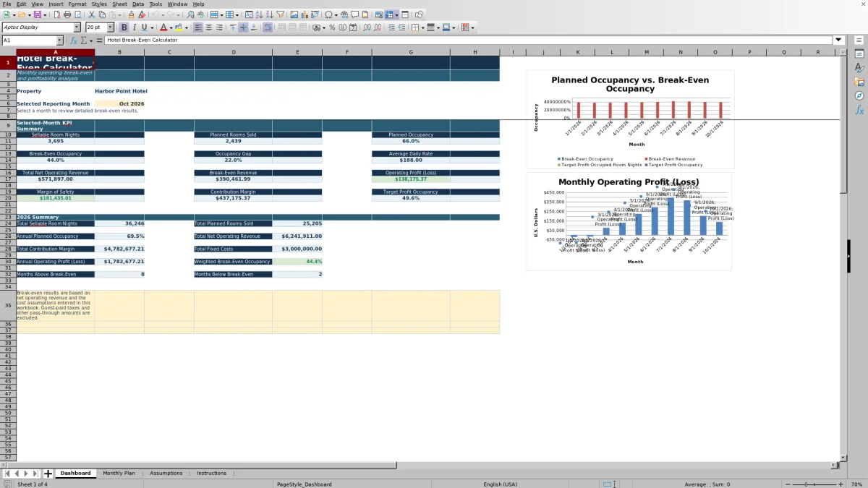Open the font name dropdown
Viewport: 868px width, 488px height.
click(x=77, y=27)
